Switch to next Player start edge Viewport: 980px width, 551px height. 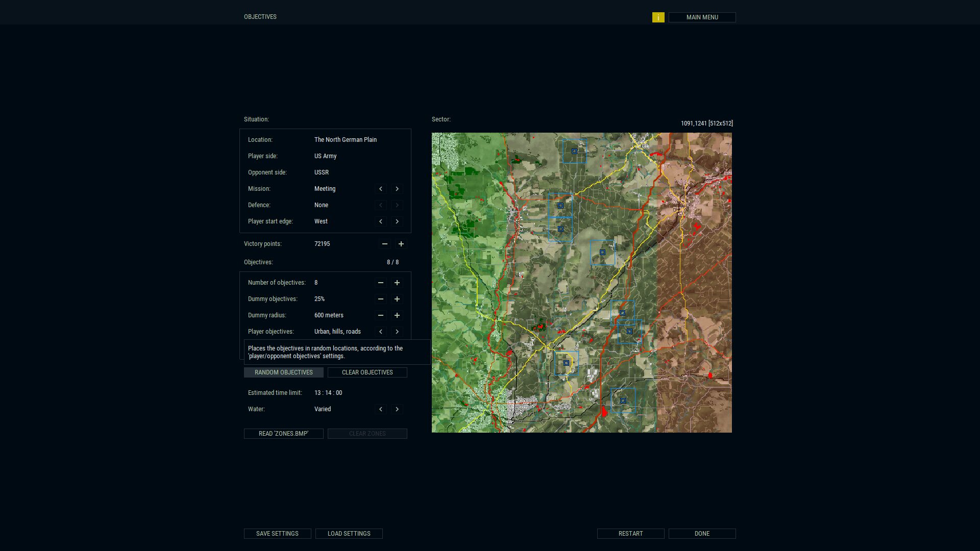[x=397, y=221]
